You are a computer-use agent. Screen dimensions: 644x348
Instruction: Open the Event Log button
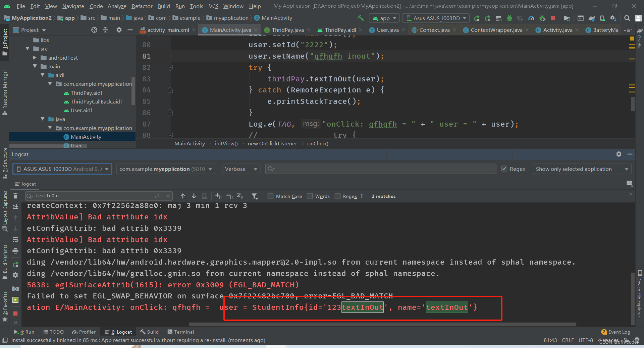(x=616, y=332)
